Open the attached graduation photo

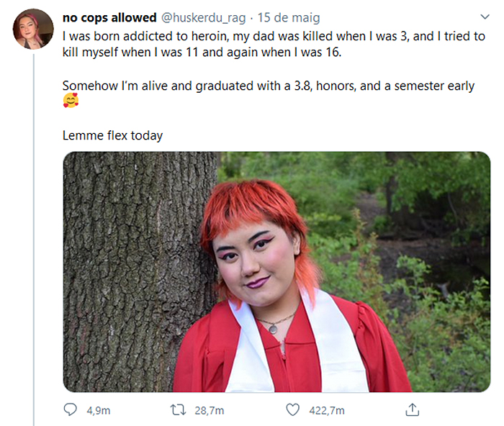pos(276,271)
